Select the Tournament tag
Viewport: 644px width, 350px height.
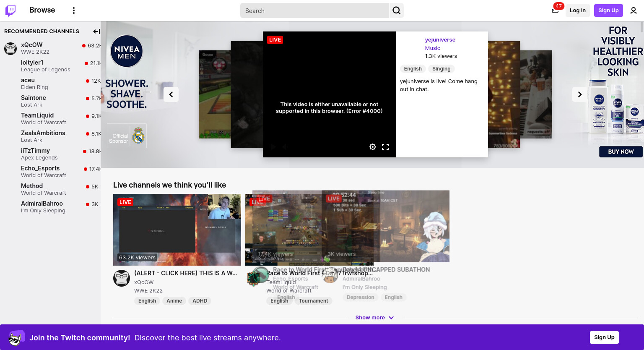pyautogui.click(x=314, y=301)
